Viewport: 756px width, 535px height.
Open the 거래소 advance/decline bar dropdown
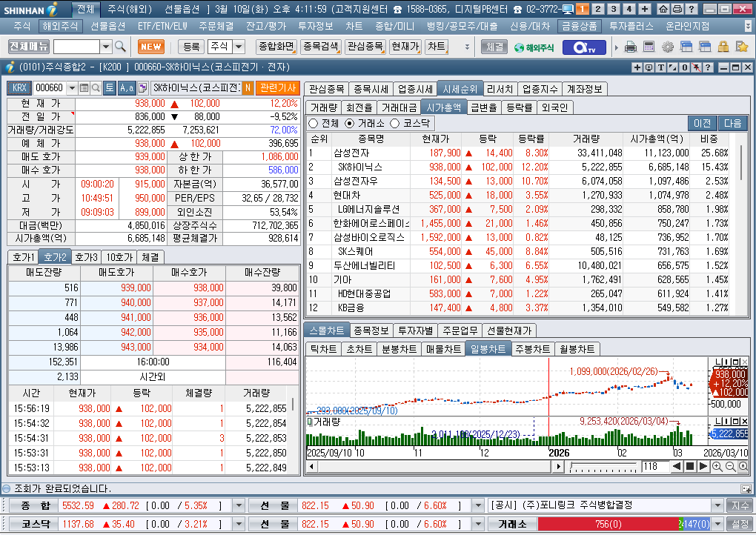[718, 524]
